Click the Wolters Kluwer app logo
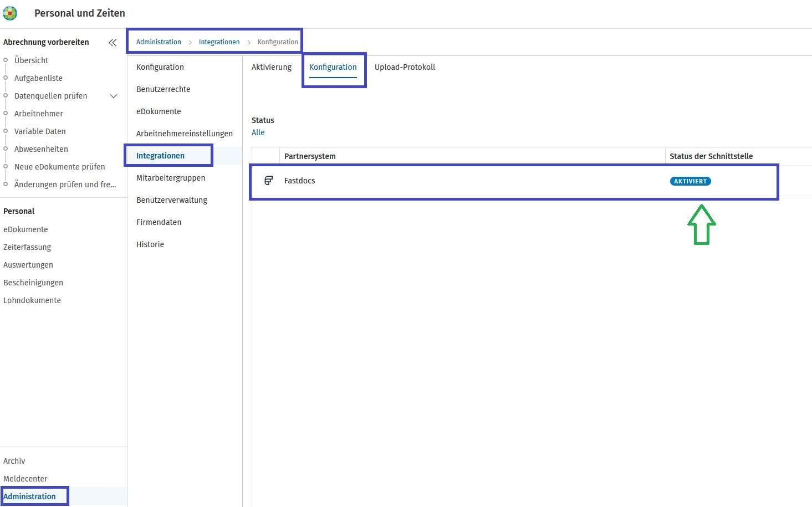812x507 pixels. click(10, 13)
